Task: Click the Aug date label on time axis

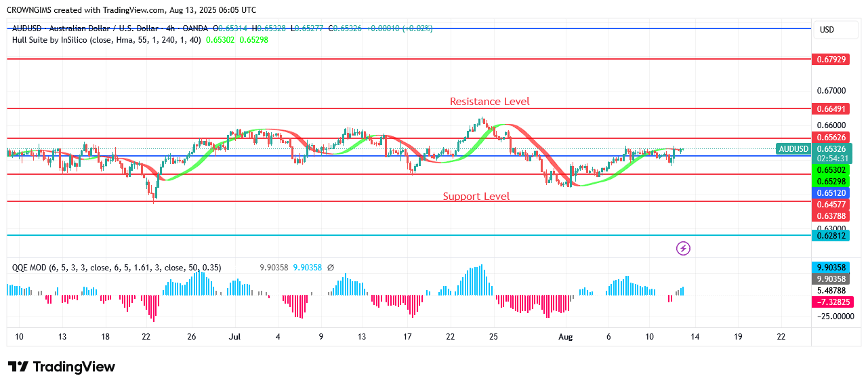Action: click(566, 337)
